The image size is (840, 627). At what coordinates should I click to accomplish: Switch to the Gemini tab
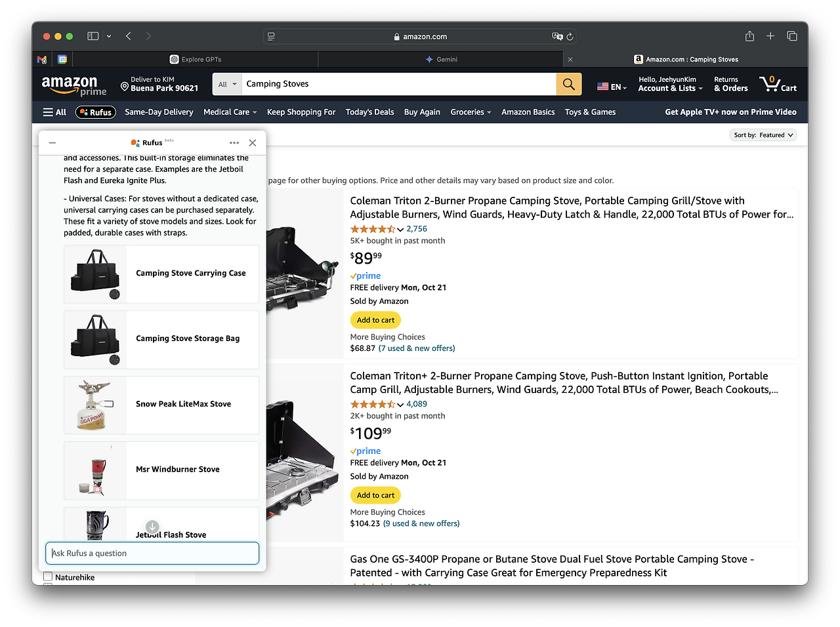pyautogui.click(x=441, y=59)
